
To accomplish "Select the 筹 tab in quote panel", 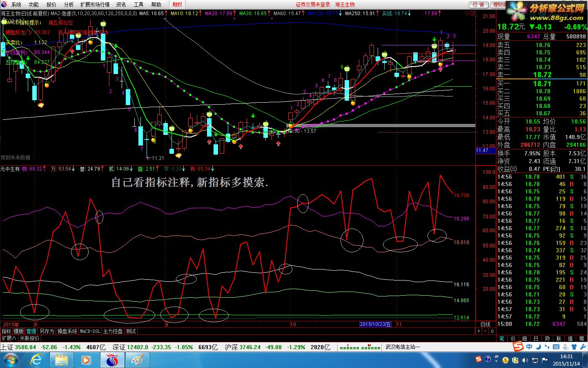I will pyautogui.click(x=582, y=338).
